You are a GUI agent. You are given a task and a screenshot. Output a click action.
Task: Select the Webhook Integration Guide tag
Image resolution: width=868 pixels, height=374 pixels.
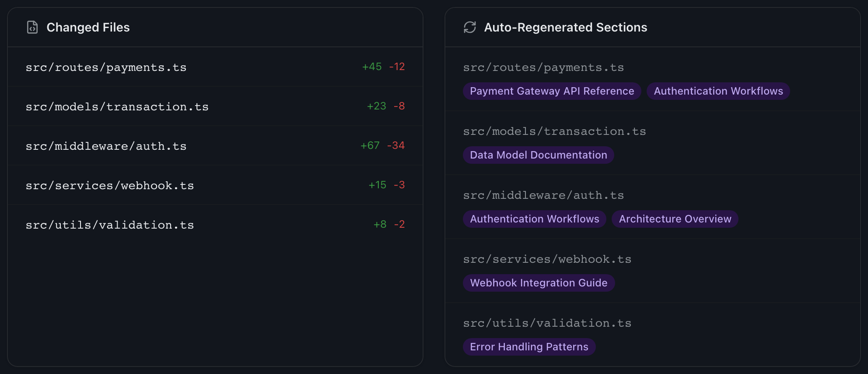click(x=539, y=283)
